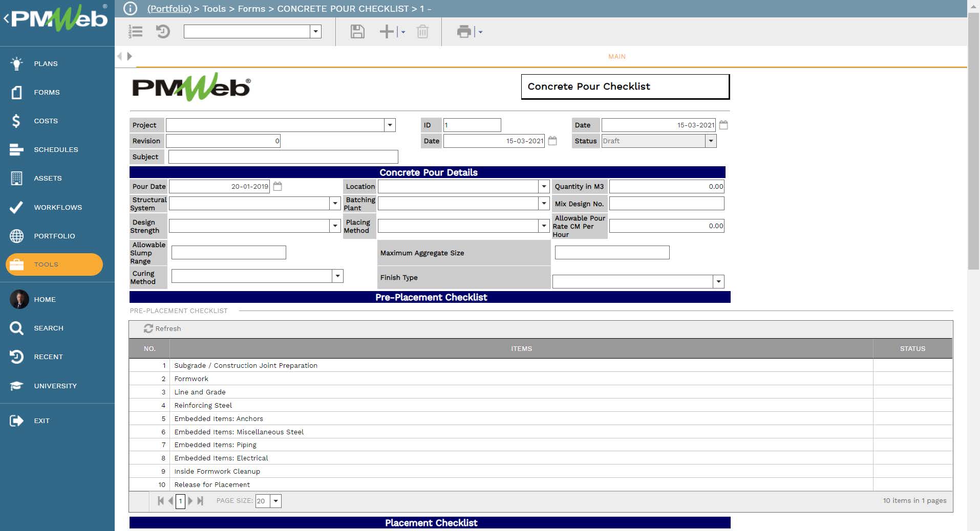980x531 pixels.
Task: Click the history/undo clock icon
Action: [163, 32]
